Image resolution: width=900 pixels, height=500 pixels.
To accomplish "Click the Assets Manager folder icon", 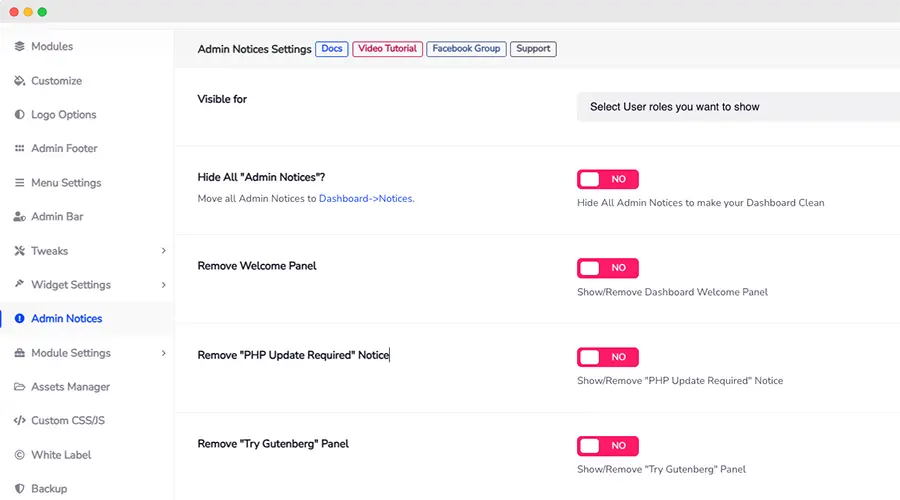I will pos(20,387).
